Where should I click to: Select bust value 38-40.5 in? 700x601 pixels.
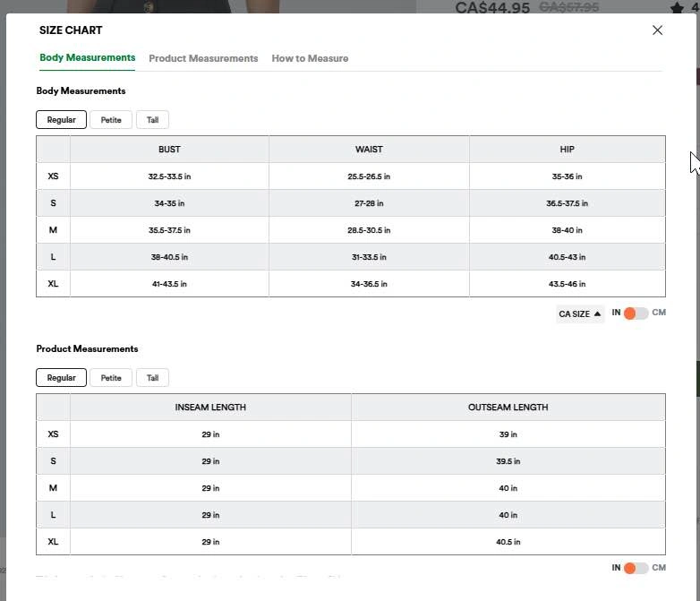[x=169, y=257]
